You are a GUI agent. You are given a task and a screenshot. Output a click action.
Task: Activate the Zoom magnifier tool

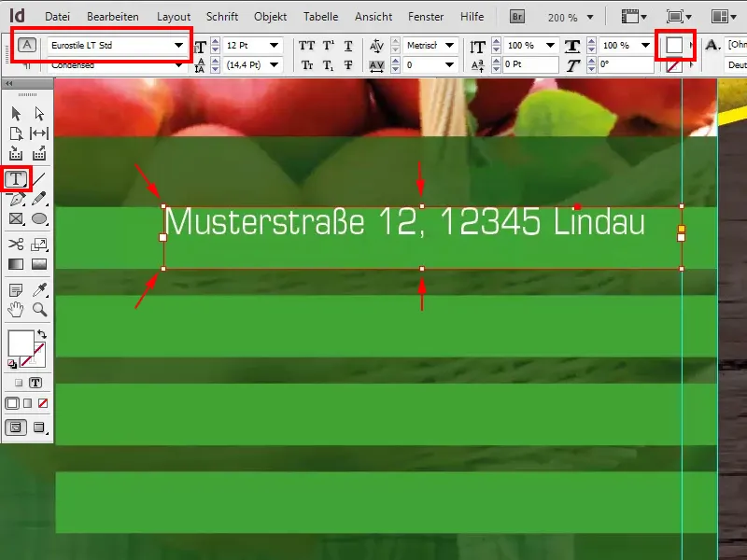point(39,310)
